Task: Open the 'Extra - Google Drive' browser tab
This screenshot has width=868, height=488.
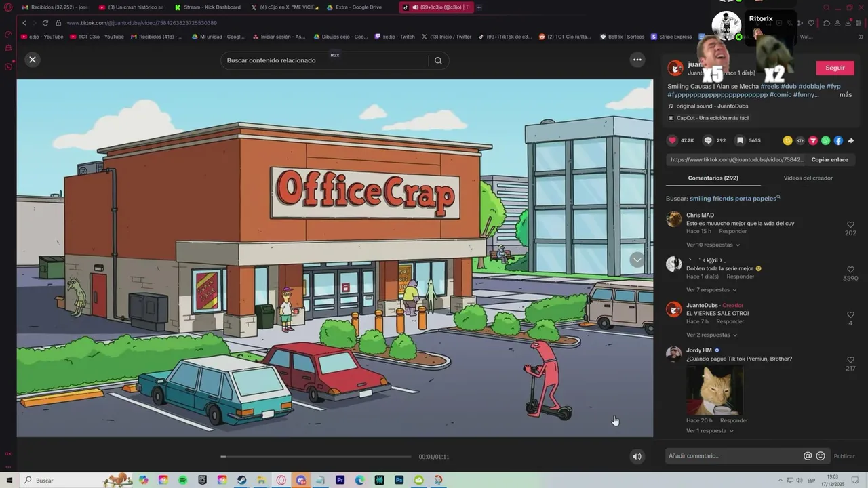Action: click(x=359, y=7)
